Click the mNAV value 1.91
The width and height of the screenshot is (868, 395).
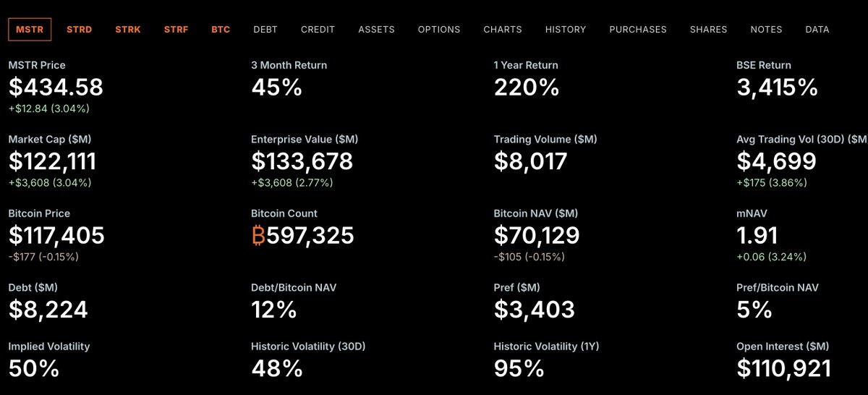[757, 236]
